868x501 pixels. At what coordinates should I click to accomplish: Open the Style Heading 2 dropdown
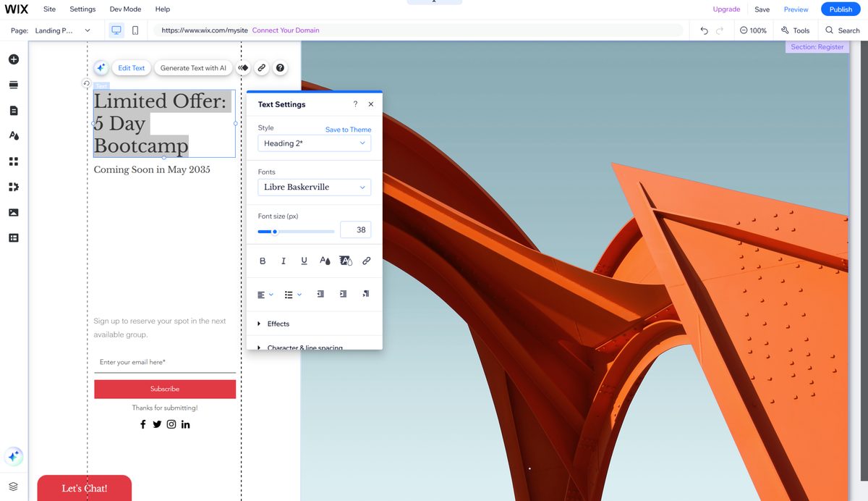314,143
